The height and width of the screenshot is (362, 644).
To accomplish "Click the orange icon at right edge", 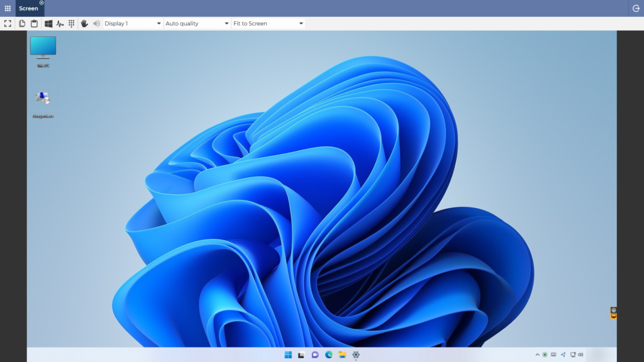I will click(x=614, y=316).
